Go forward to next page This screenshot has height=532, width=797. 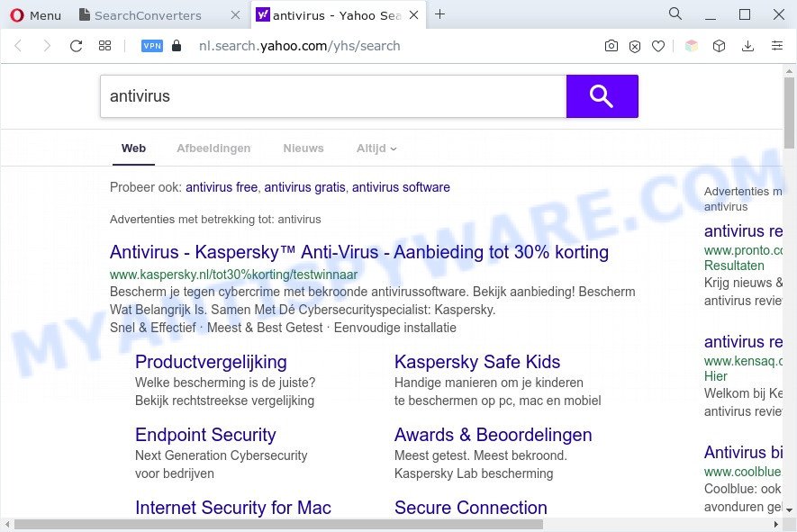click(47, 46)
